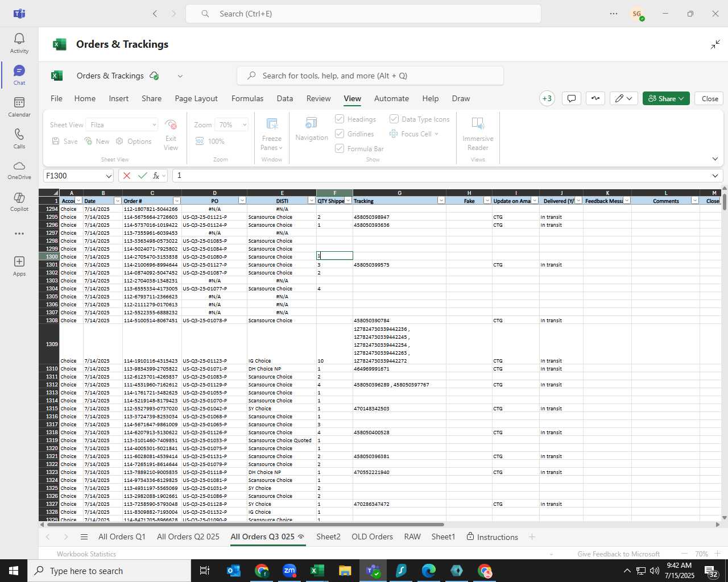Screen dimensions: 728x582
Task: Click the insert function fx icon
Action: (156, 176)
